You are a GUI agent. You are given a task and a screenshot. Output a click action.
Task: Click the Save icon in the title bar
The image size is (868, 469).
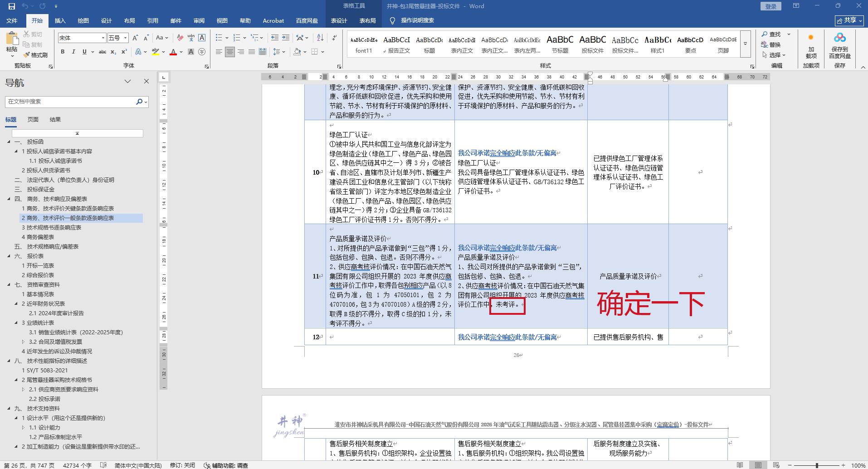tap(12, 6)
